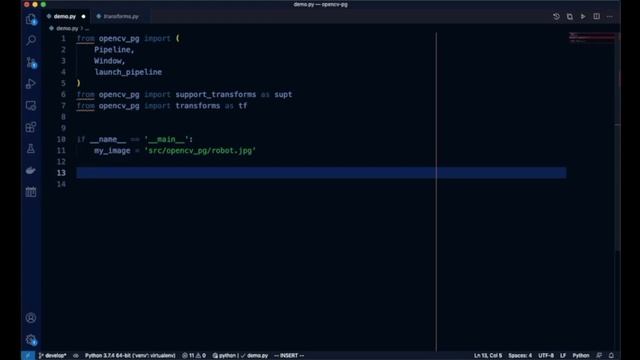Go to line via Ln 13, Col 5
Screen dimensions: 640x360
[488, 356]
